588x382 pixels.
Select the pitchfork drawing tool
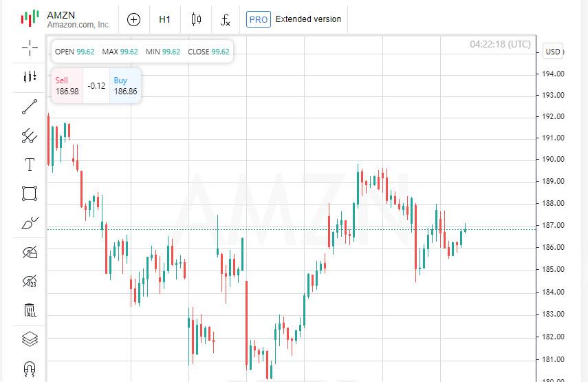pos(30,136)
